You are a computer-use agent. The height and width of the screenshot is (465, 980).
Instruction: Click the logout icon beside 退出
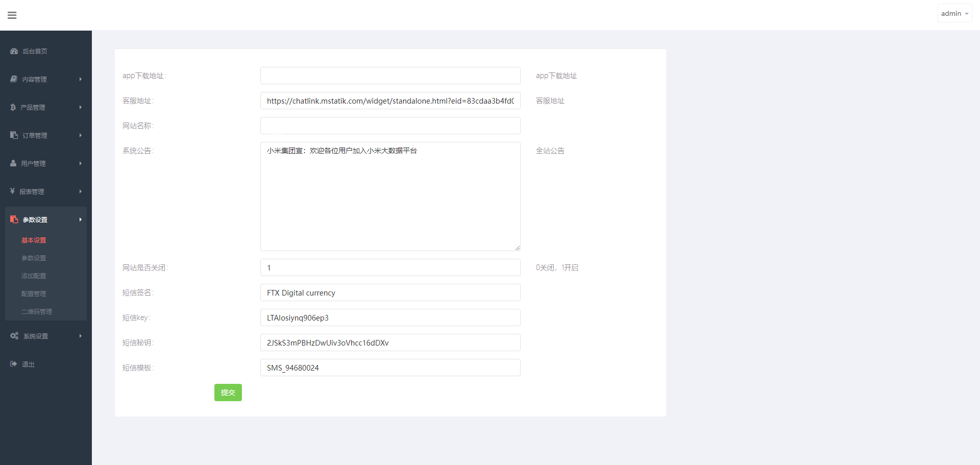click(14, 364)
